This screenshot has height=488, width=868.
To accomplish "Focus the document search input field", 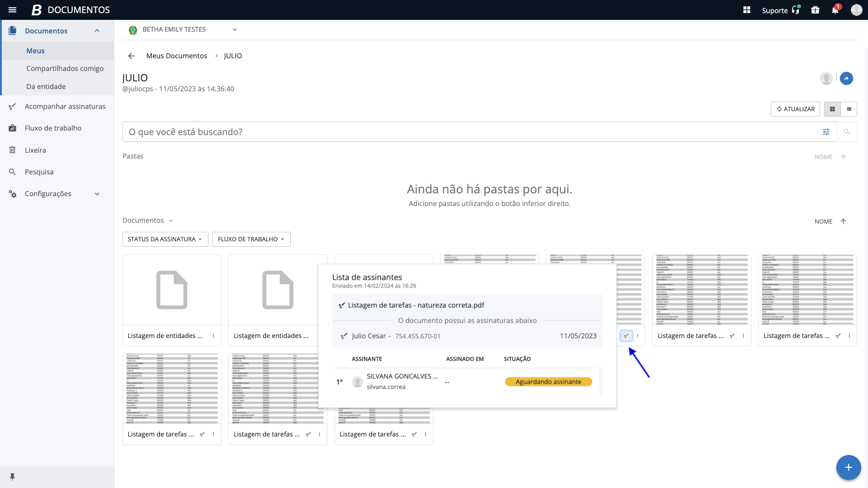I will [470, 132].
